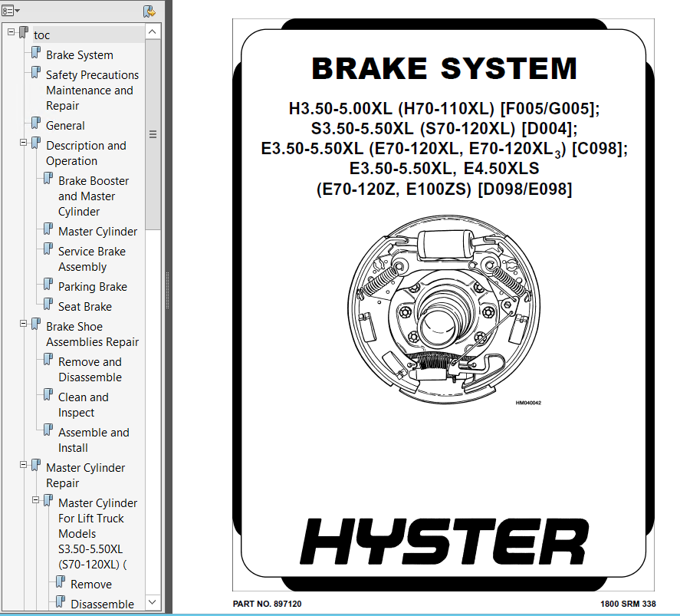Go to Clean and Inspect bookmark
Image resolution: width=680 pixels, height=616 pixels.
[84, 405]
